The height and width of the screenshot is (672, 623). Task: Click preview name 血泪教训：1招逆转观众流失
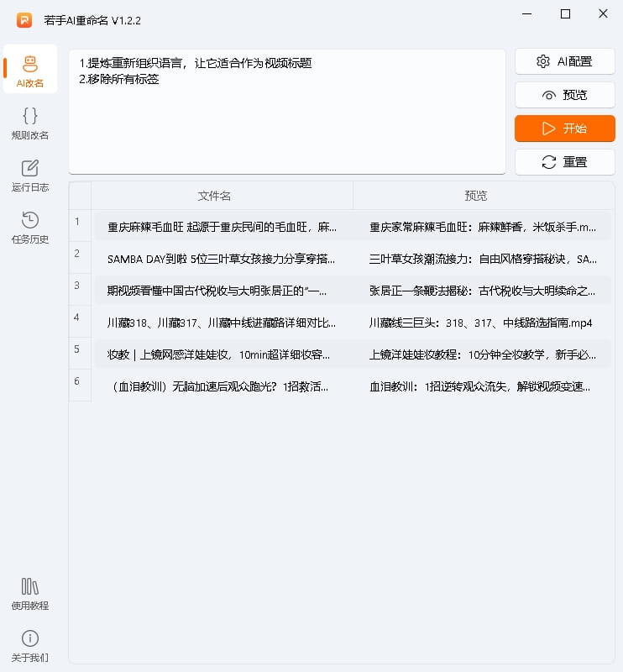point(480,386)
